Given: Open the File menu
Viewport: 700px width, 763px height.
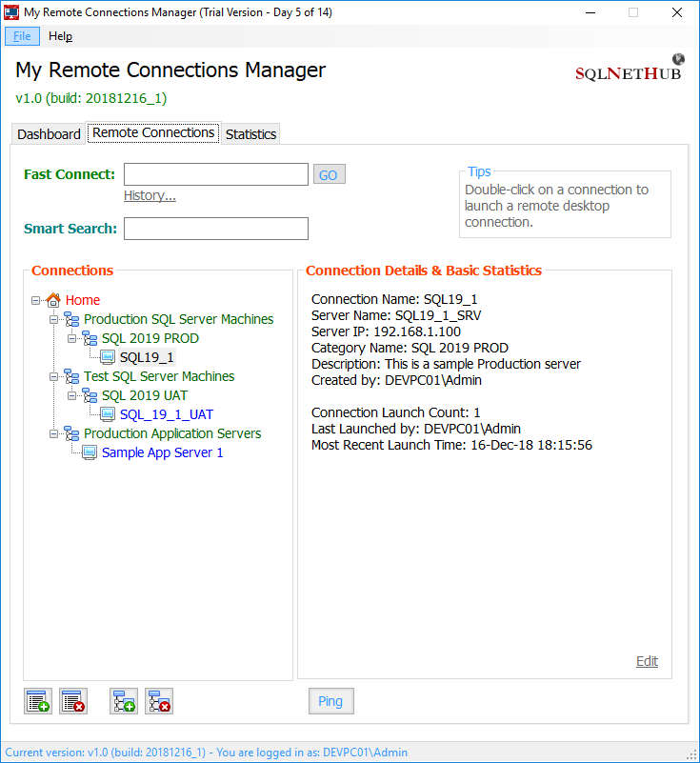Looking at the screenshot, I should click(22, 36).
